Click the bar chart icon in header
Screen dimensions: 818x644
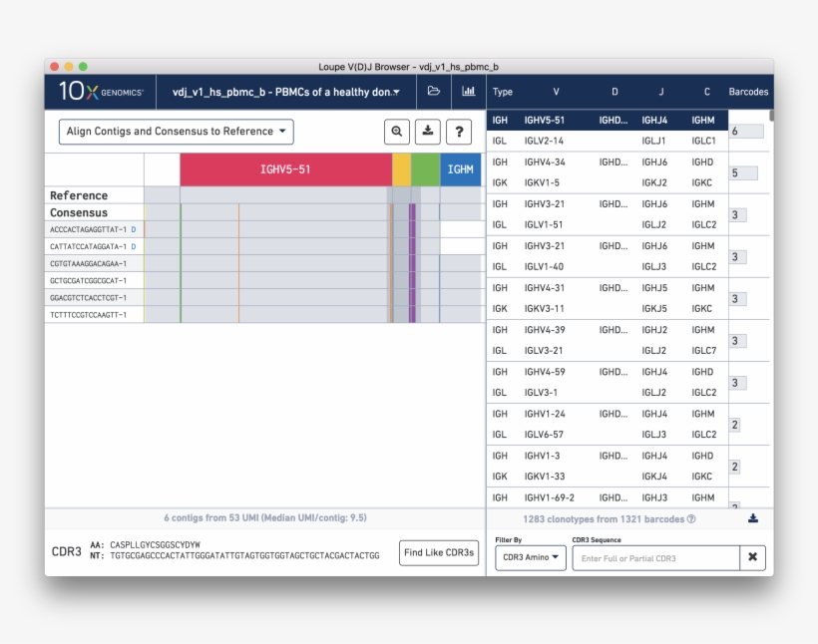[468, 92]
